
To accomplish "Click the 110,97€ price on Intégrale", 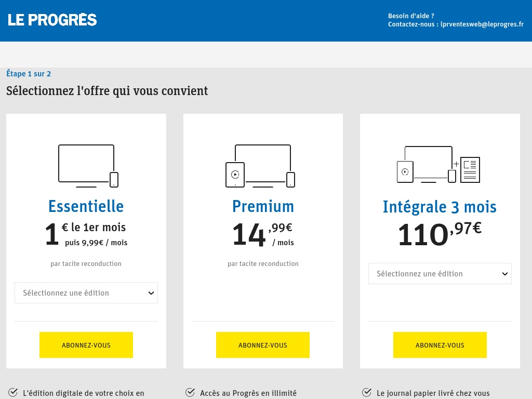I will [x=440, y=234].
